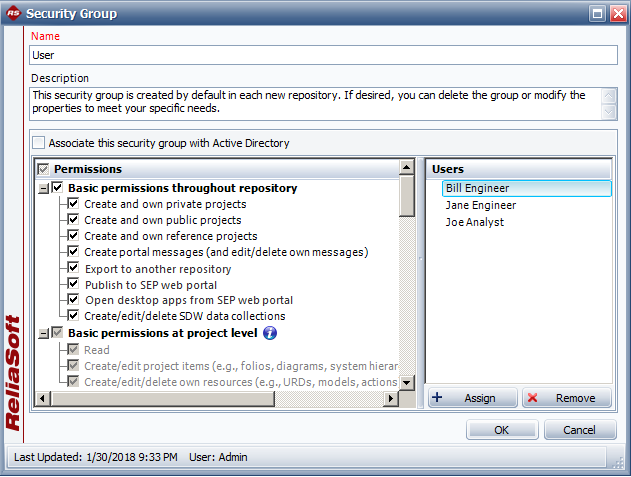
Task: Collapse Basic permissions throughout repository node
Action: pos(43,188)
